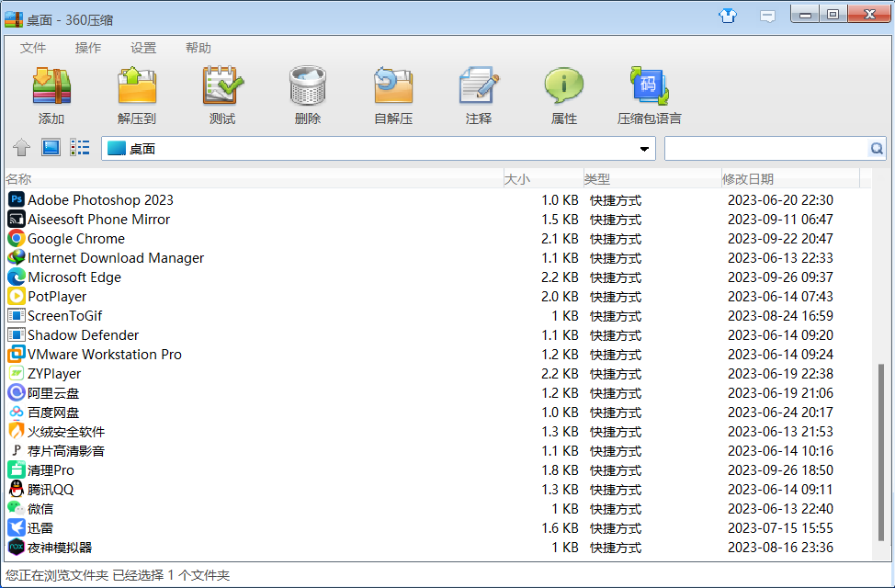Image resolution: width=895 pixels, height=588 pixels.
Task: Sort by the 大小 column header
Action: click(x=543, y=178)
